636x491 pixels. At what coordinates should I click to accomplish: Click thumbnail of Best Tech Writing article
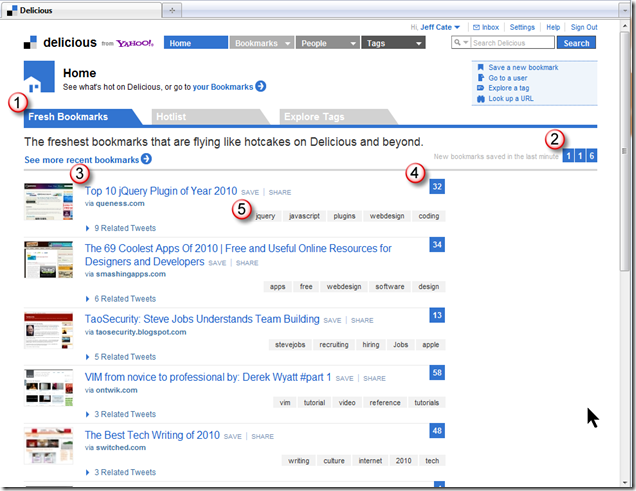[x=48, y=446]
